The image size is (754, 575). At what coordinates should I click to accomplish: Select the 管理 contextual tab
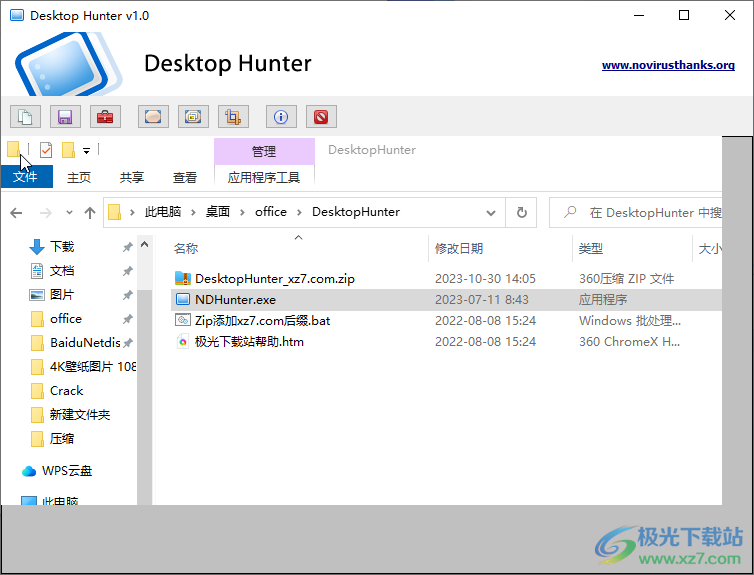264,151
